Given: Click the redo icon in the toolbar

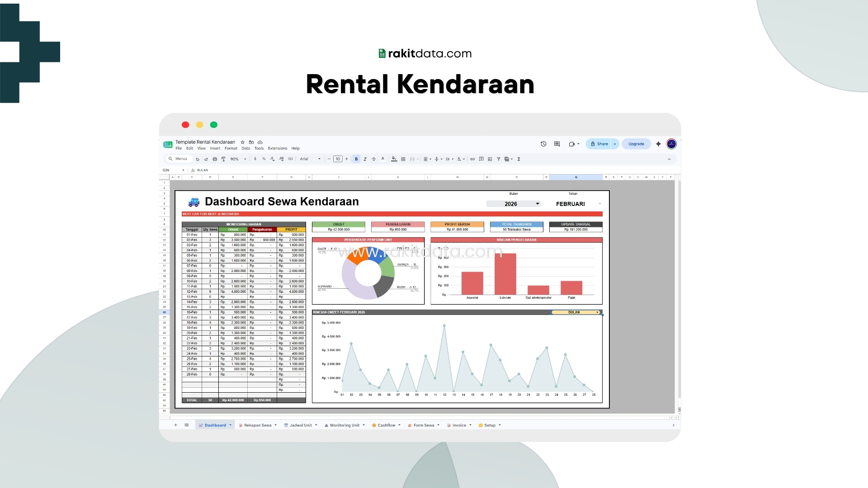Looking at the screenshot, I should pyautogui.click(x=206, y=159).
